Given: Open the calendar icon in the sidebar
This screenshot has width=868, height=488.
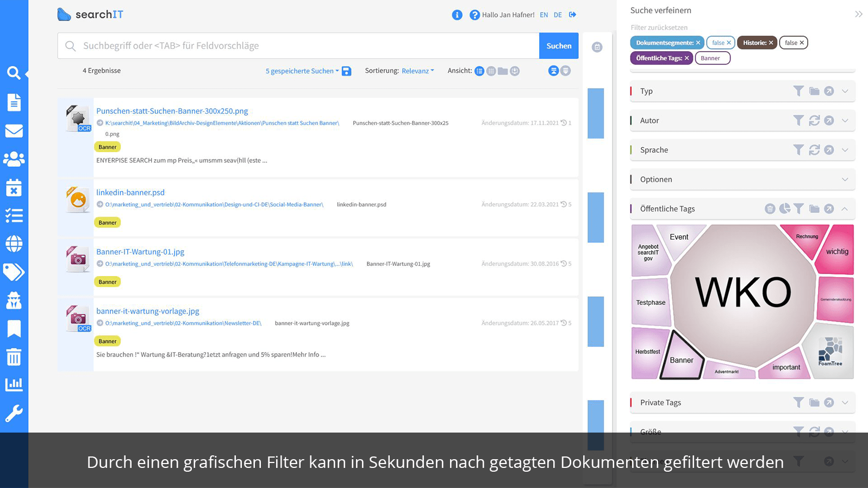Looking at the screenshot, I should tap(14, 187).
